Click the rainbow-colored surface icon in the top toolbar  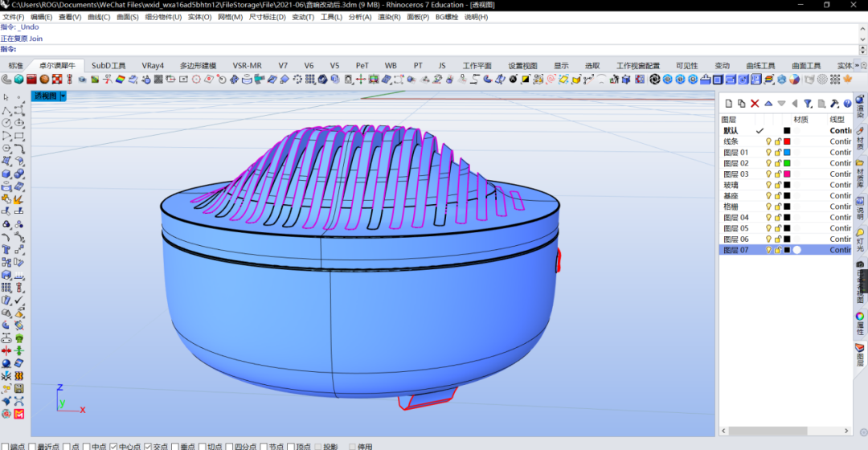[x=120, y=79]
